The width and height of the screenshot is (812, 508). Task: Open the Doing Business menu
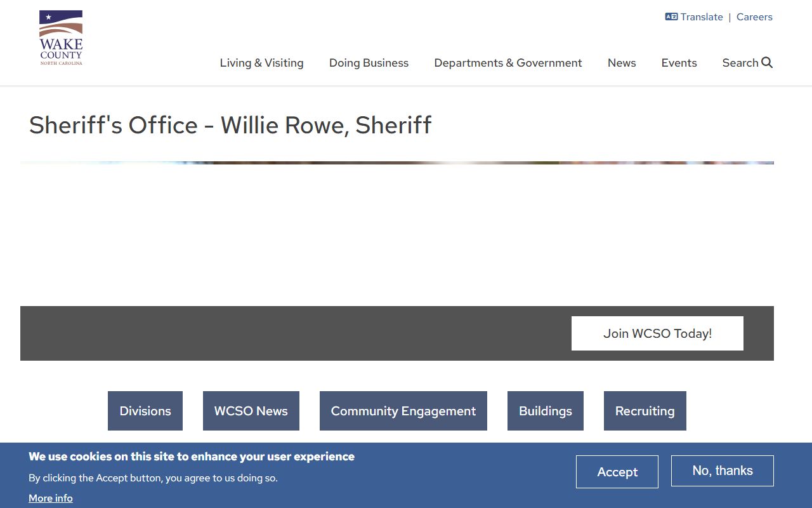point(369,63)
